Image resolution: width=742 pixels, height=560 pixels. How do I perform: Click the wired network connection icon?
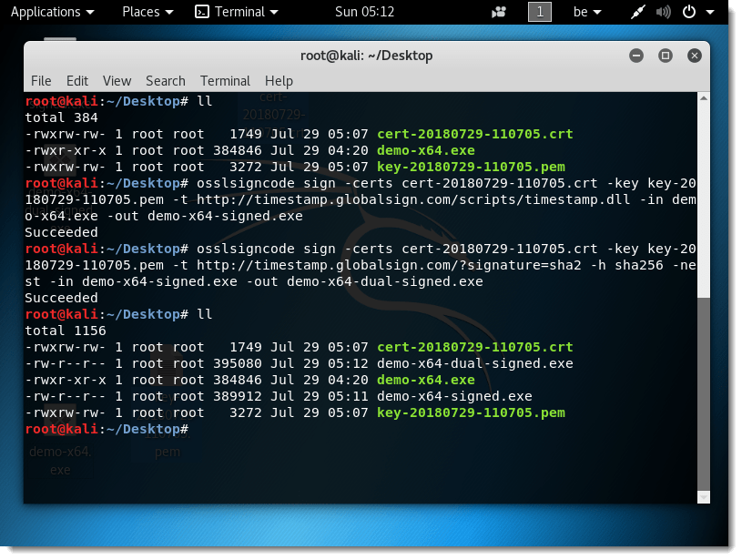636,12
